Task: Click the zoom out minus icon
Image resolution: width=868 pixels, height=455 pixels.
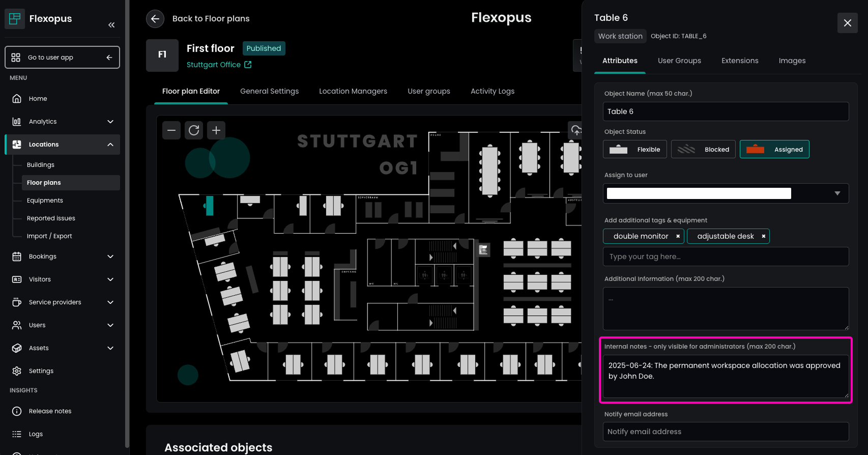Action: (171, 130)
